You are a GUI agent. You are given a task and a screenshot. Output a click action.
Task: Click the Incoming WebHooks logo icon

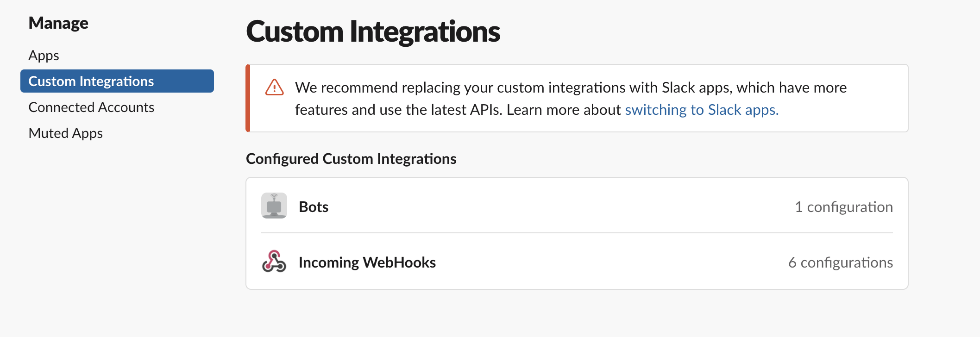coord(274,262)
